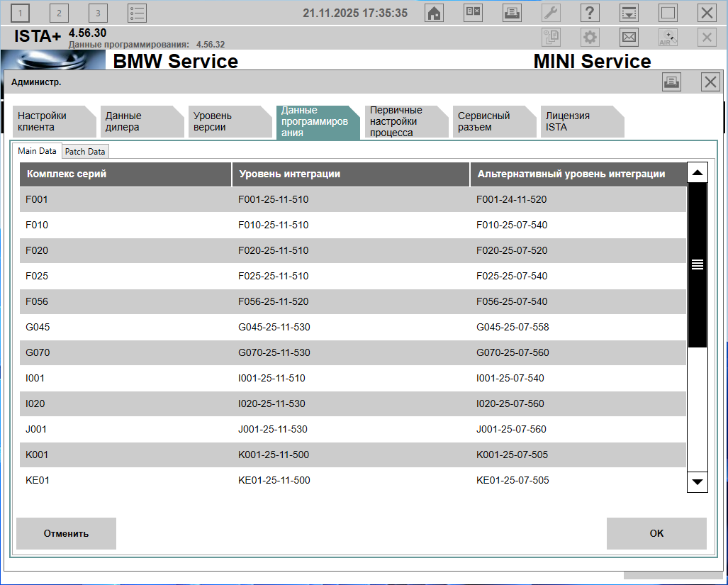Screen dimensions: 728x585
Task: Click the envelope feedback icon
Action: pos(629,38)
